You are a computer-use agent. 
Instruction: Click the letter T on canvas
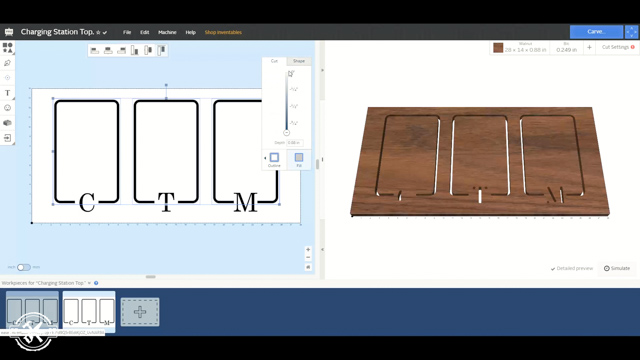click(x=166, y=202)
